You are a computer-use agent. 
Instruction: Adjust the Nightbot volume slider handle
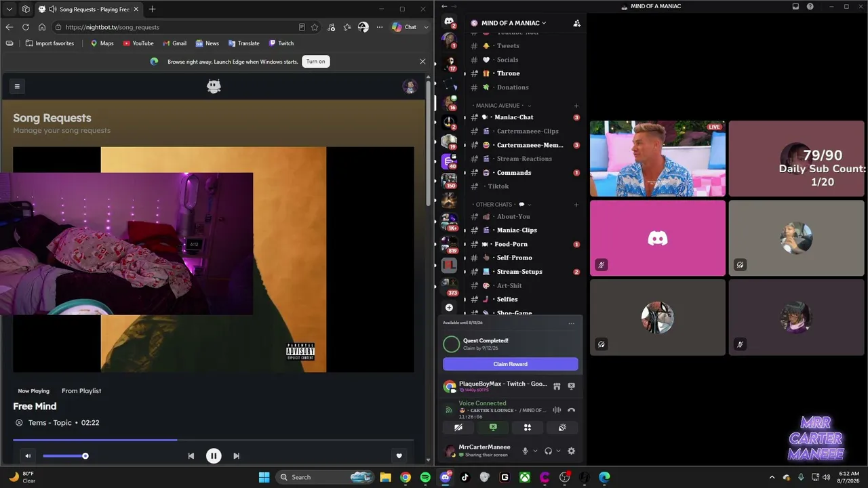pyautogui.click(x=85, y=456)
